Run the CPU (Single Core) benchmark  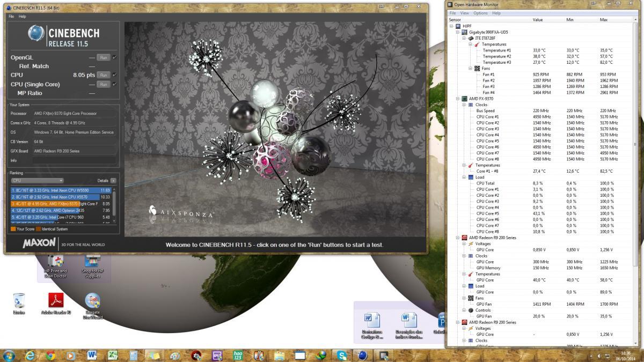pos(104,84)
